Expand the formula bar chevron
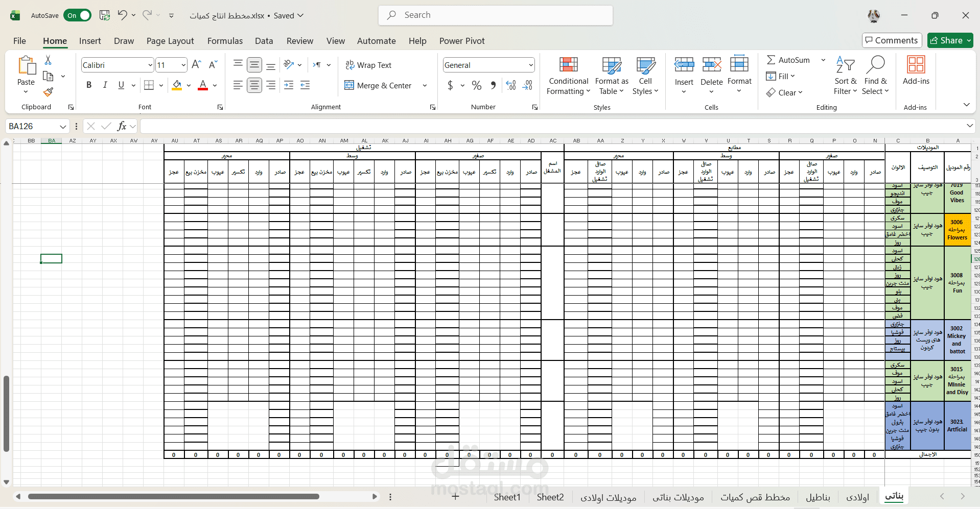980x509 pixels. click(969, 126)
